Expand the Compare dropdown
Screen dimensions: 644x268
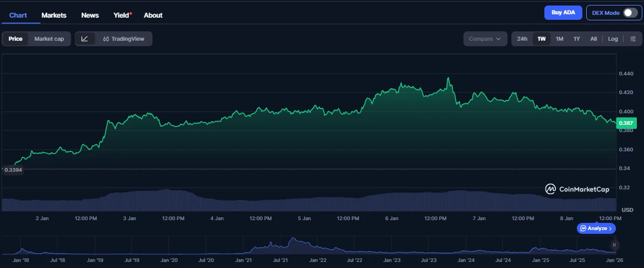(x=485, y=39)
